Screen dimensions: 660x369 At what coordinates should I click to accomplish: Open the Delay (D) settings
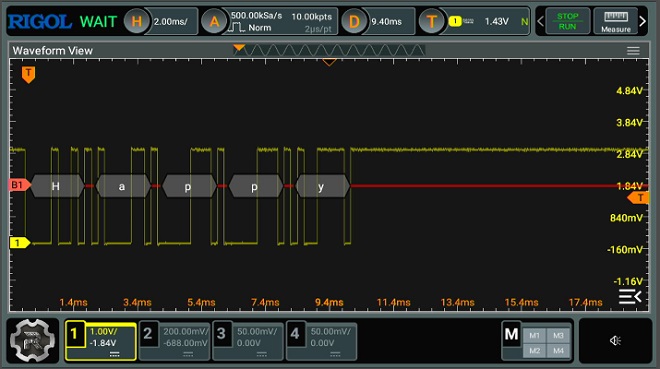tap(354, 21)
